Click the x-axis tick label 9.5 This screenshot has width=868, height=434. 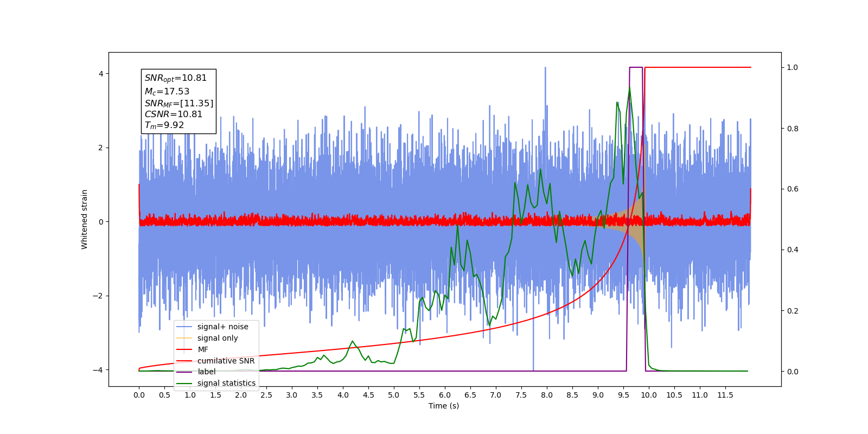click(623, 395)
